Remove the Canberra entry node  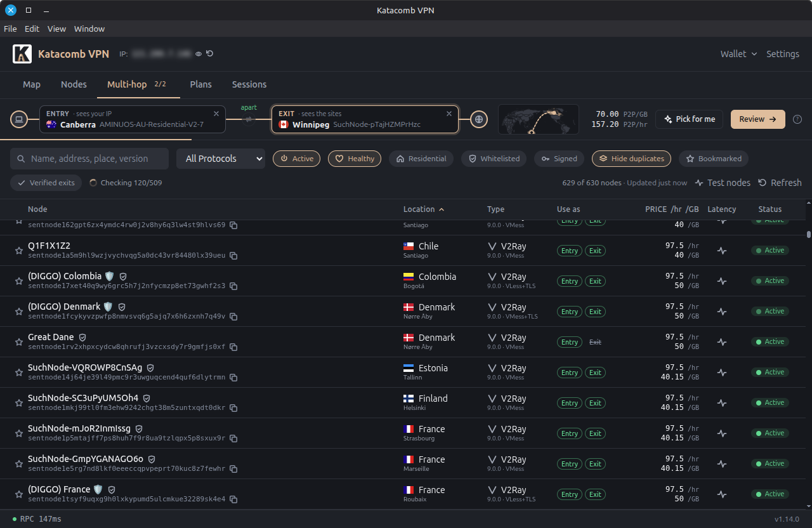point(216,114)
